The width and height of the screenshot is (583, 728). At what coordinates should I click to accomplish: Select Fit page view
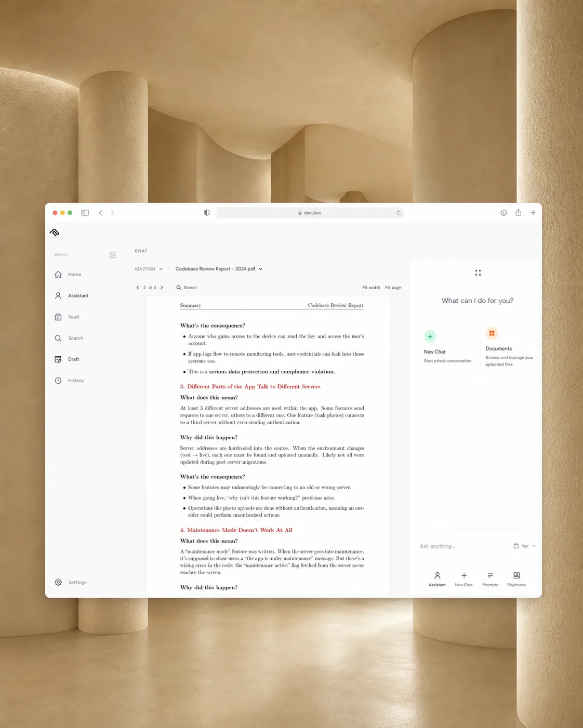(393, 288)
